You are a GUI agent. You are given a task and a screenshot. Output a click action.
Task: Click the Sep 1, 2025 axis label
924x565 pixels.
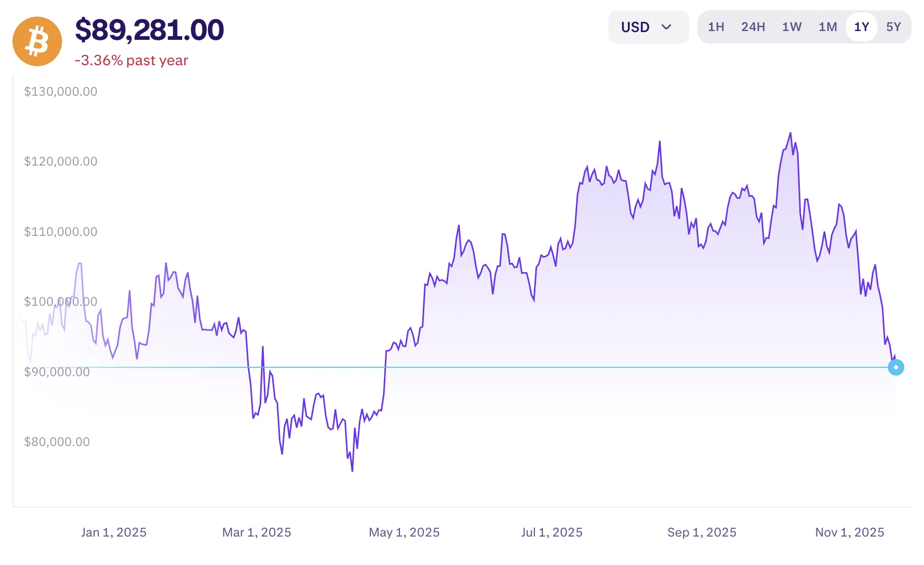(702, 532)
